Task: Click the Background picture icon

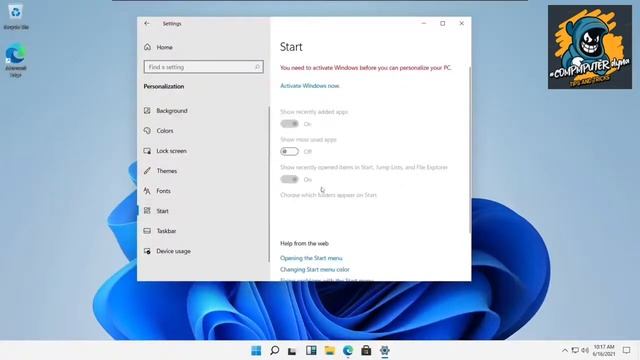Action: pyautogui.click(x=147, y=111)
